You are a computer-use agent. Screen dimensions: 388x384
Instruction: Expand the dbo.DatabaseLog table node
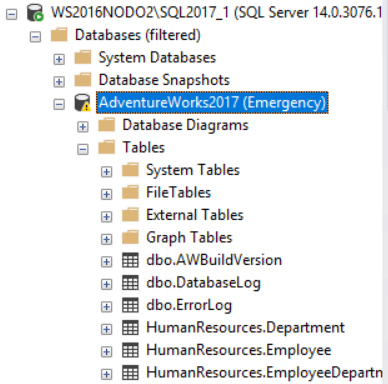pyautogui.click(x=106, y=284)
